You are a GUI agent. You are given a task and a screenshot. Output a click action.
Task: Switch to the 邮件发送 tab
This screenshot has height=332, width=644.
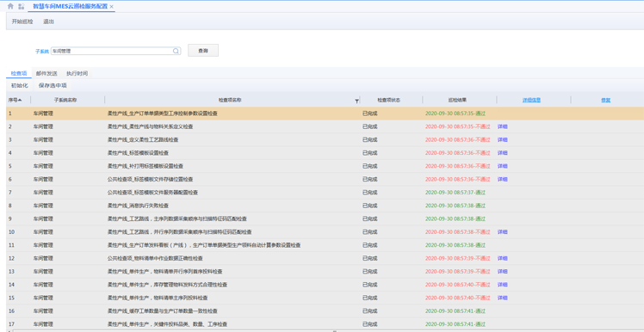(46, 73)
